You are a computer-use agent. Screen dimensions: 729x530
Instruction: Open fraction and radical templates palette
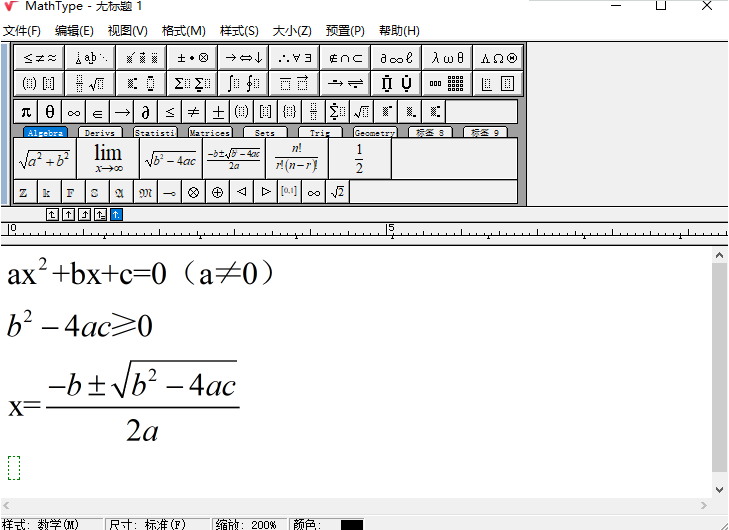[x=91, y=84]
